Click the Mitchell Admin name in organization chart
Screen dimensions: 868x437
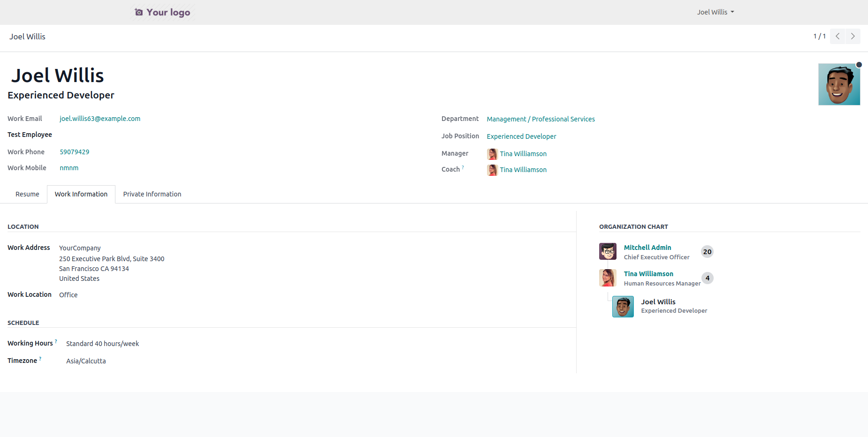point(647,248)
